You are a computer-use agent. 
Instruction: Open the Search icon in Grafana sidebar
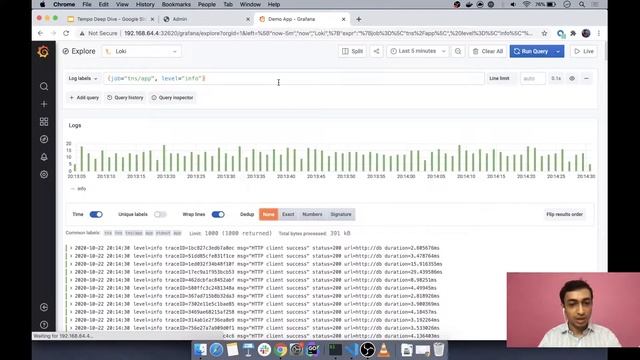[44, 86]
